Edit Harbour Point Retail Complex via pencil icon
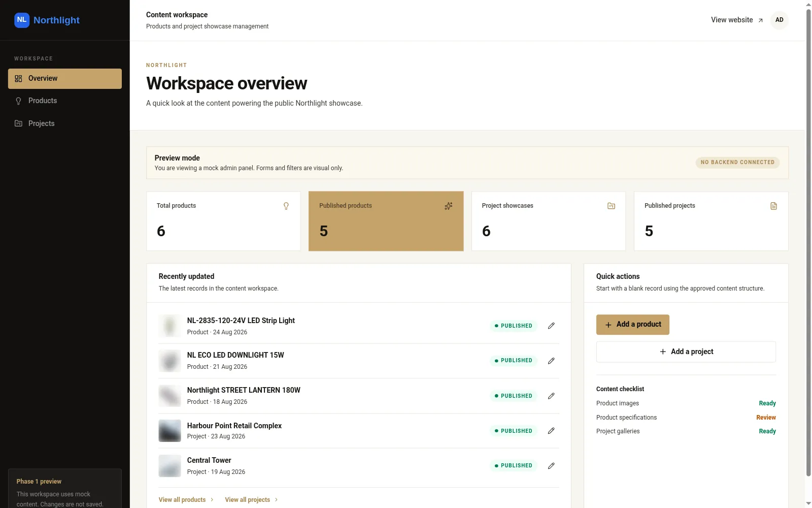This screenshot has height=508, width=812. point(551,431)
